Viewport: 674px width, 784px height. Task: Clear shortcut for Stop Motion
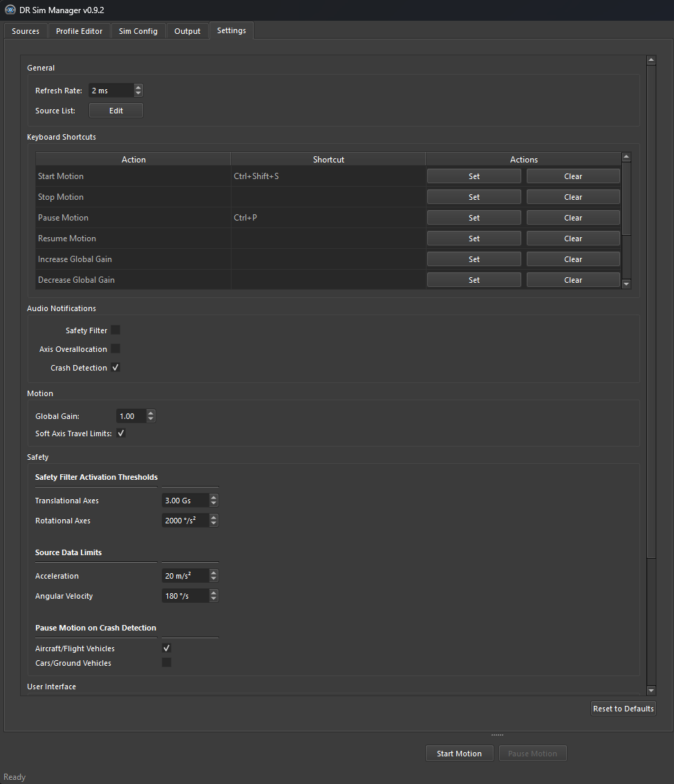click(573, 197)
